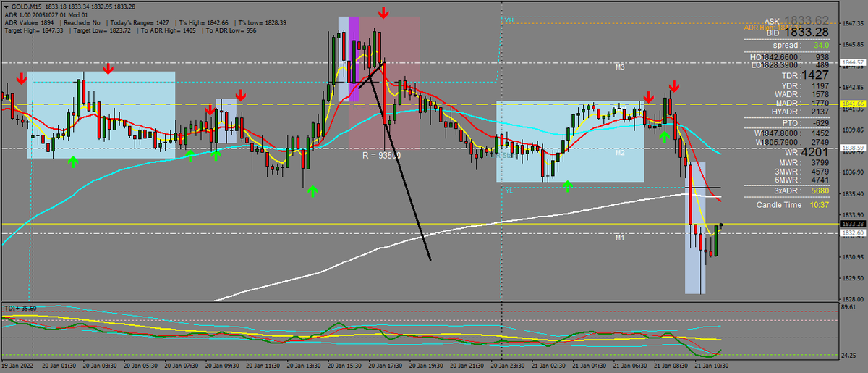Click the M3 pivot level label
This screenshot has height=373, width=868.
[620, 67]
